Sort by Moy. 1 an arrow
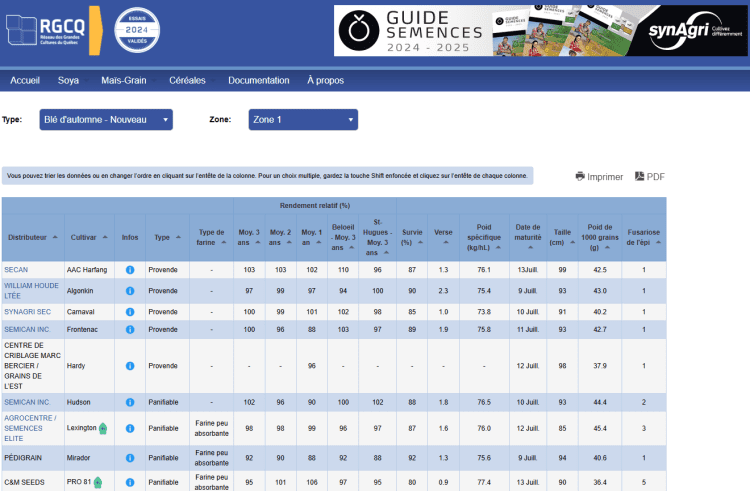 (319, 242)
